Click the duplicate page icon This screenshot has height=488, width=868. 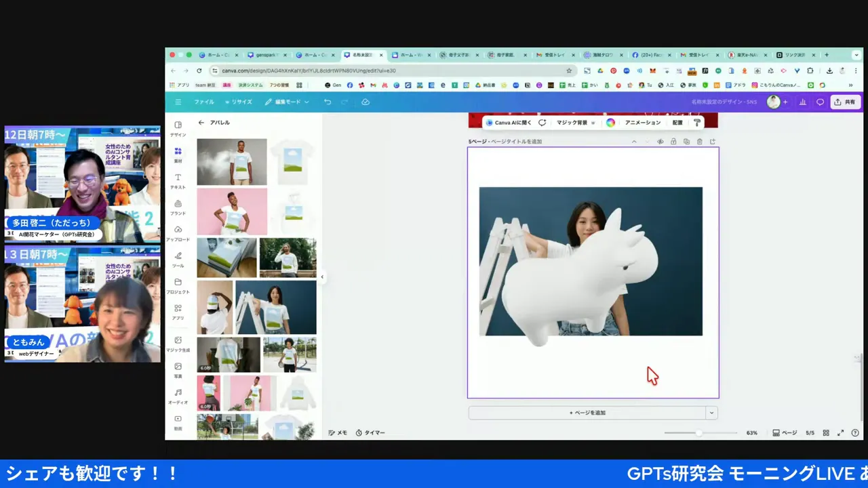click(686, 142)
